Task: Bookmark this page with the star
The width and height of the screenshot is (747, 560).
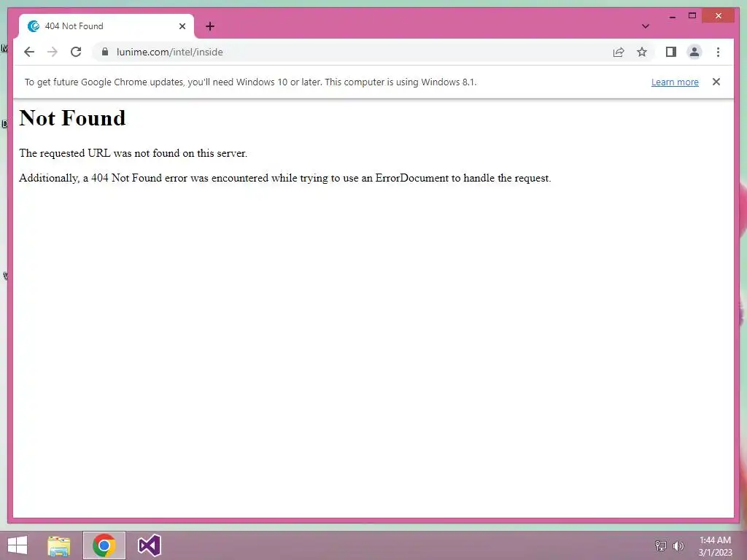Action: pyautogui.click(x=642, y=52)
